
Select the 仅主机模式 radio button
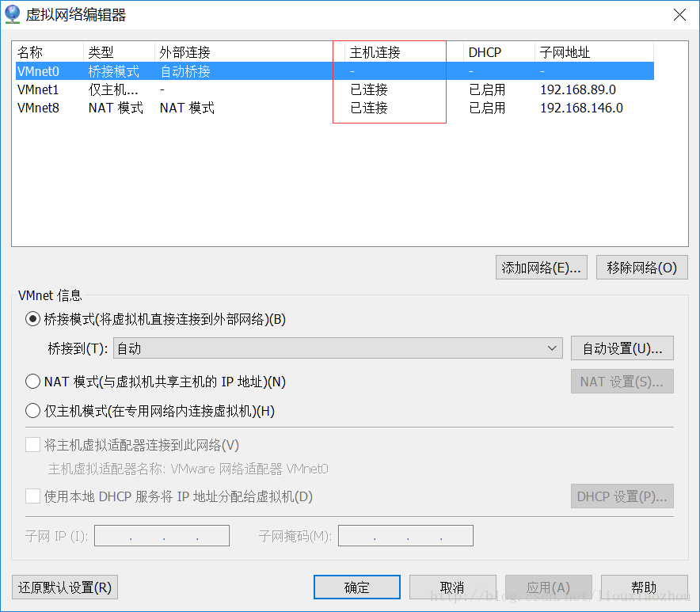click(32, 411)
